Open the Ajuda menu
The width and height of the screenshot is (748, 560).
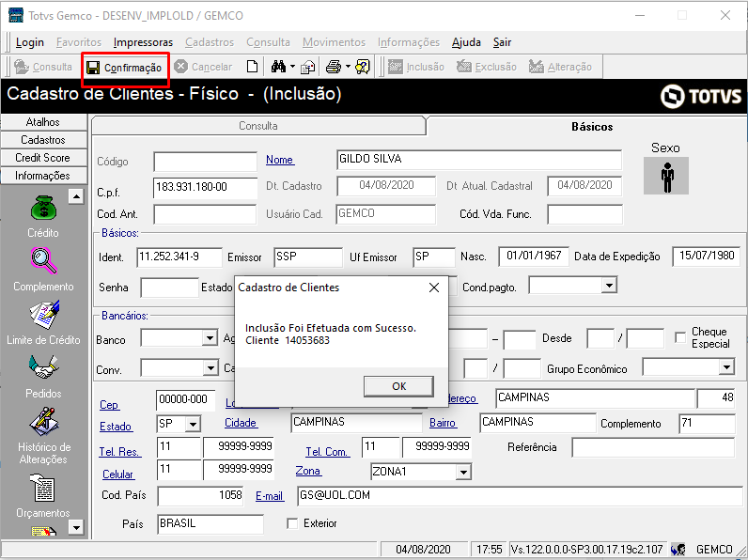click(x=466, y=42)
